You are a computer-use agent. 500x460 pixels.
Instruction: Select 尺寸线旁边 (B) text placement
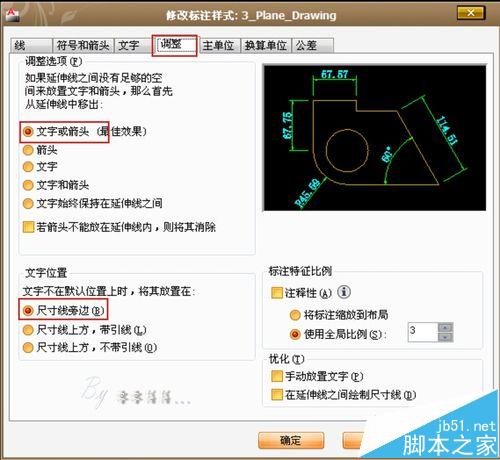[x=28, y=311]
